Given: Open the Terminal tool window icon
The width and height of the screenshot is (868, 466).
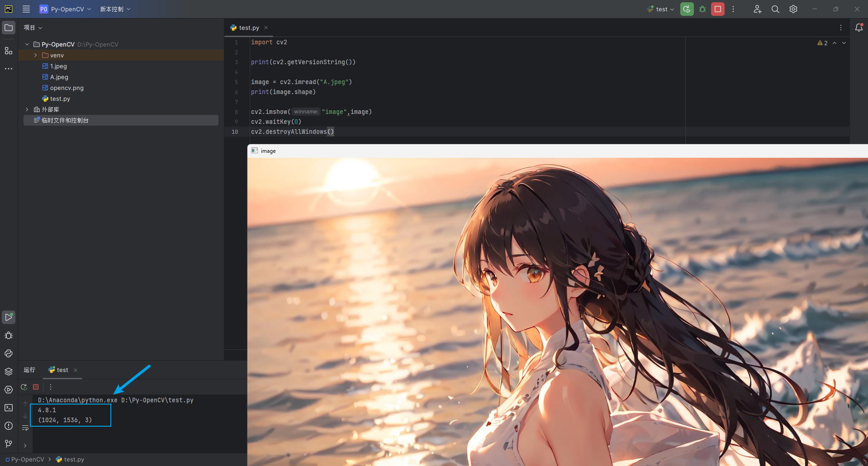Looking at the screenshot, I should pyautogui.click(x=9, y=408).
